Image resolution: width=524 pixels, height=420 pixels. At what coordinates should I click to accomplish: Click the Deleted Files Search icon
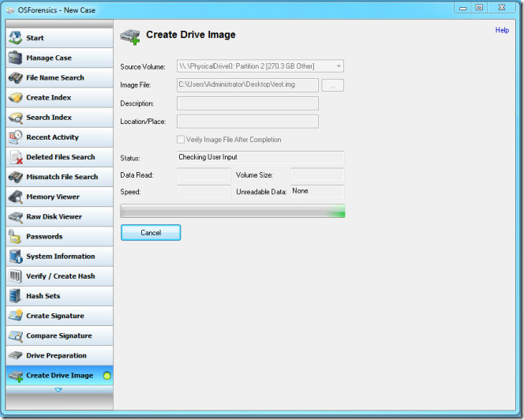(15, 157)
